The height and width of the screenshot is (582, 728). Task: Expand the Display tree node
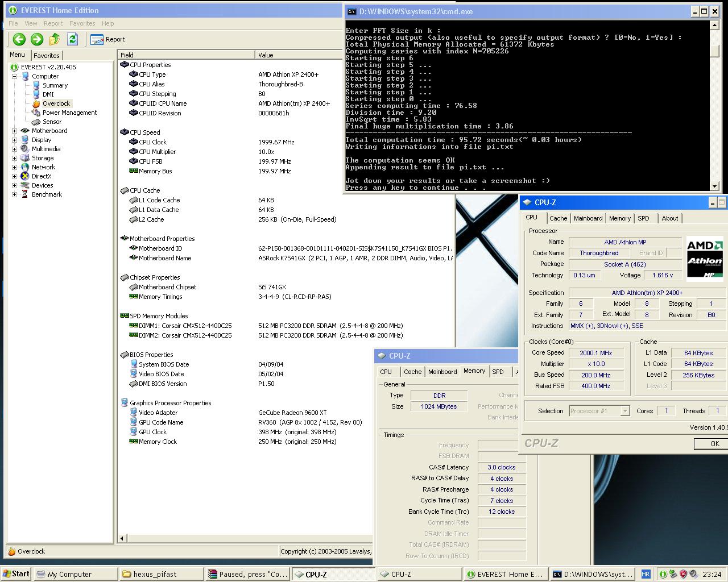pyautogui.click(x=14, y=140)
